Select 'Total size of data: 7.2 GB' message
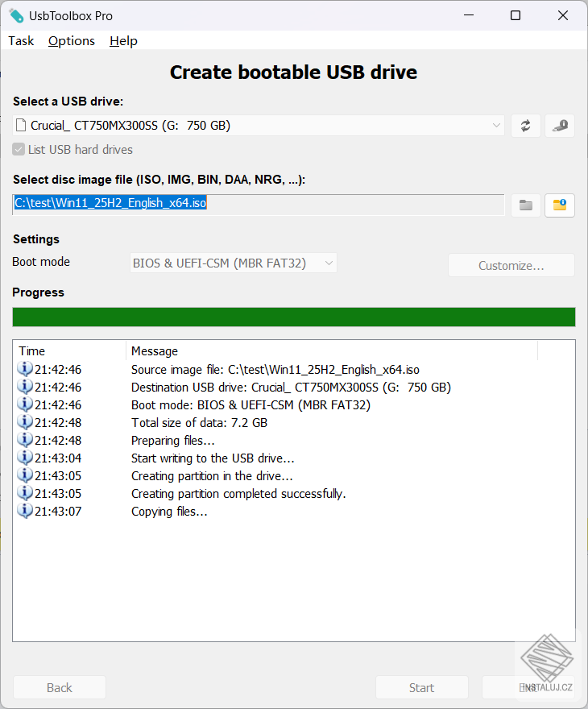The image size is (588, 709). tap(199, 423)
